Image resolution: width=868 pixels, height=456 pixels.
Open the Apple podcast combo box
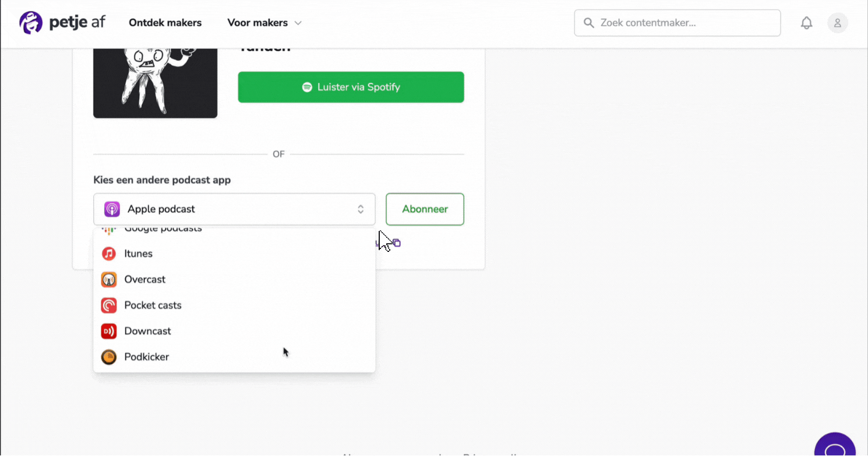(234, 209)
